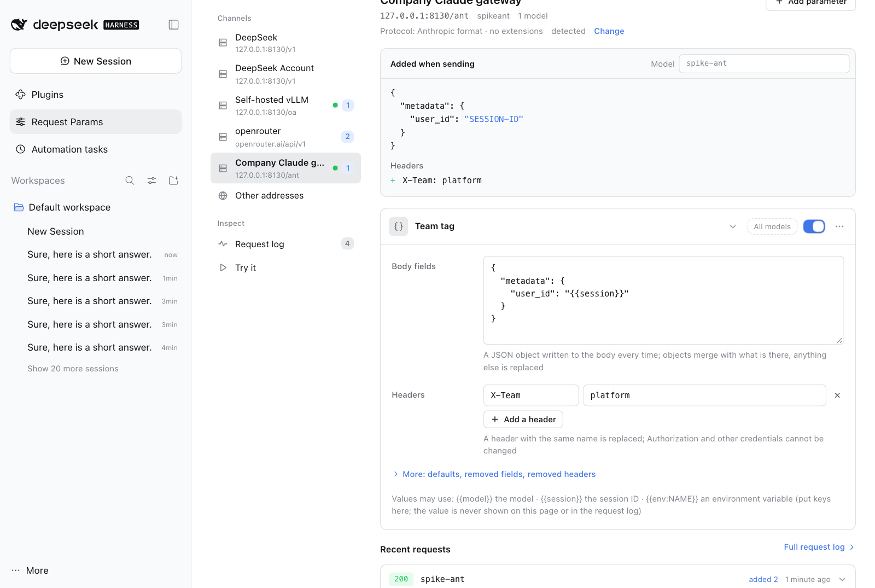Click Add a header button

coord(523,420)
